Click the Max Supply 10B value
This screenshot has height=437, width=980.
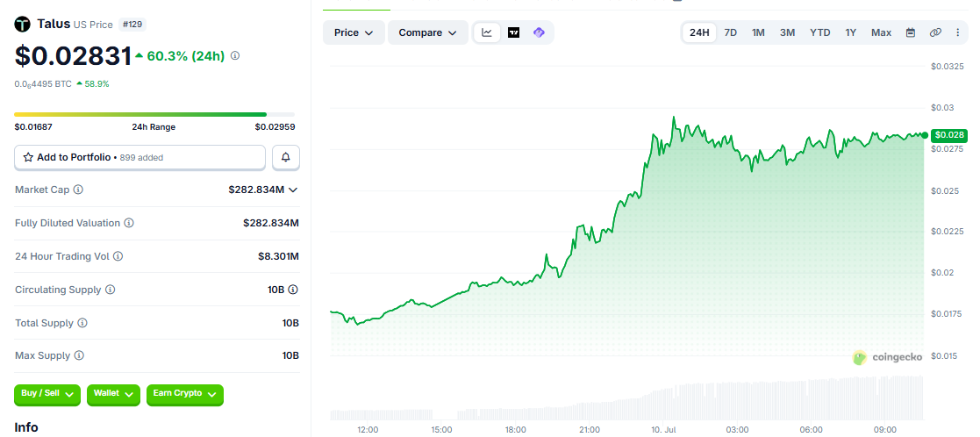[x=290, y=355]
